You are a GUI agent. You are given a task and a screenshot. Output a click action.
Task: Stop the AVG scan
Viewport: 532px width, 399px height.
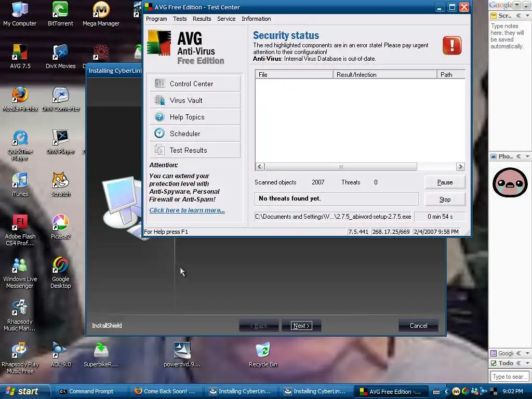pos(445,199)
